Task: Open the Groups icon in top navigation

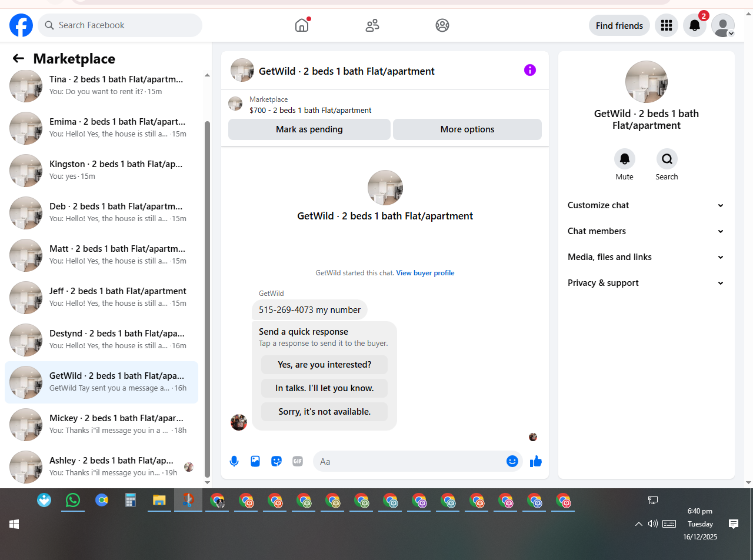Action: (x=442, y=25)
